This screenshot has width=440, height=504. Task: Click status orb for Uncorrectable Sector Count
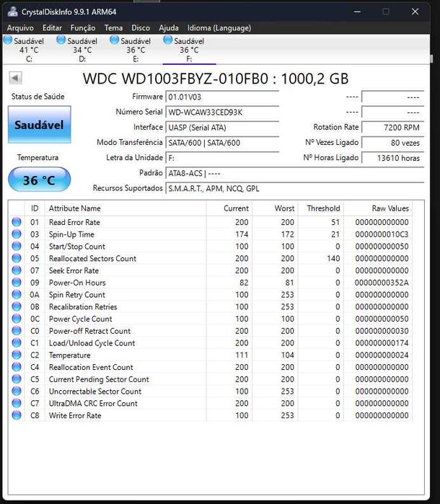[x=17, y=391]
